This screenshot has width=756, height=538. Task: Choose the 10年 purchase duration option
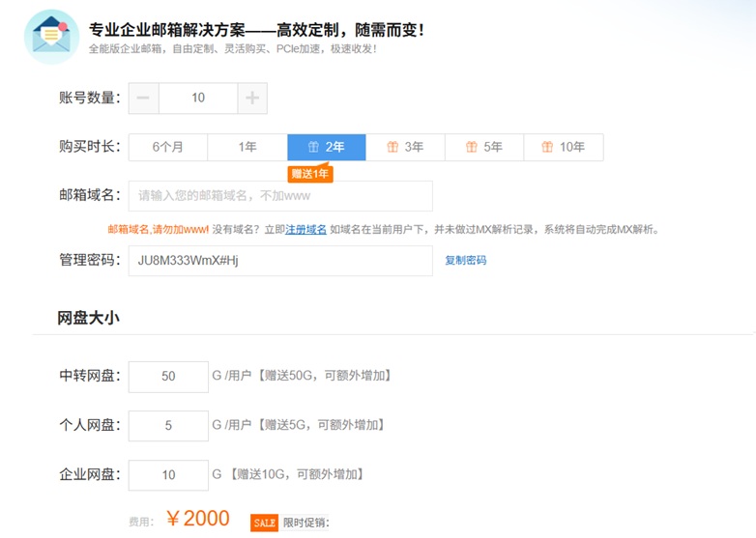[x=564, y=147]
